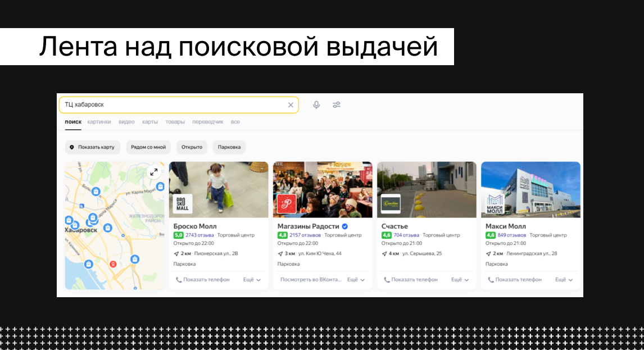The height and width of the screenshot is (350, 644).
Task: Click the 5,0 rating badge for Броско Молл
Action: point(178,235)
